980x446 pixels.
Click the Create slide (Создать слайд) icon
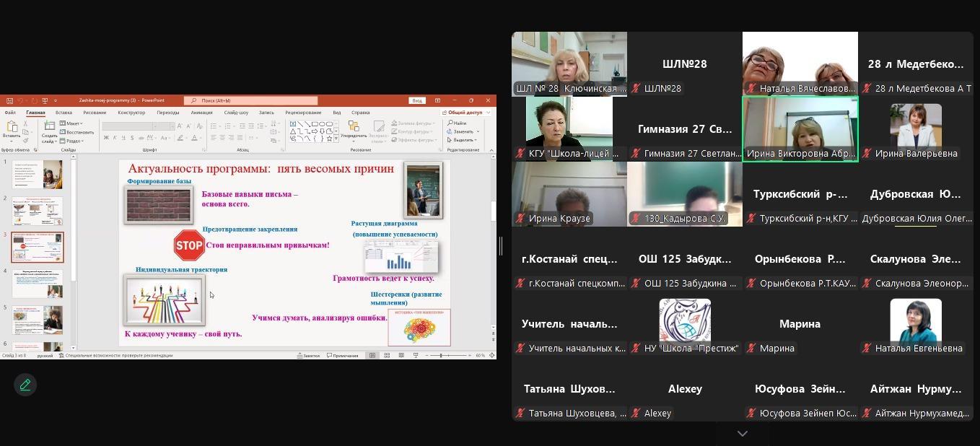pyautogui.click(x=49, y=128)
